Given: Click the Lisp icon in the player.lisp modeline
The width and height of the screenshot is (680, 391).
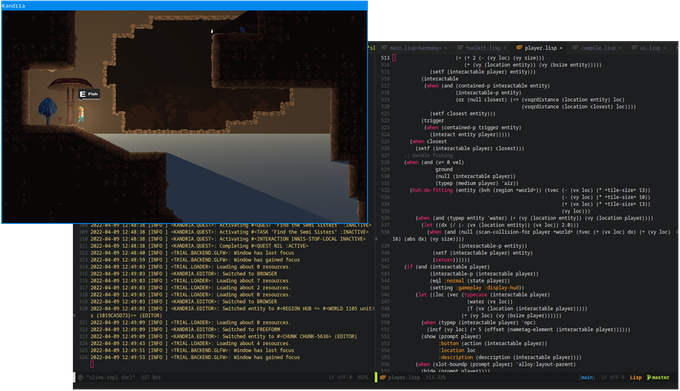Looking at the screenshot, I should (383, 378).
